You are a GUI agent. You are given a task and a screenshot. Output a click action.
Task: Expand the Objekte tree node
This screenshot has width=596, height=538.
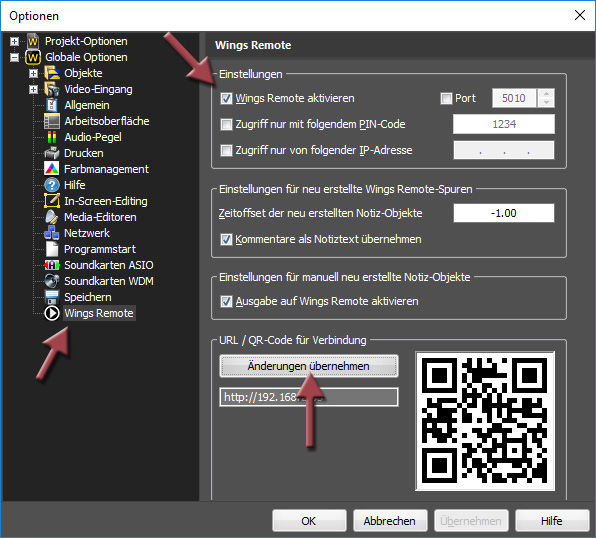[33, 73]
